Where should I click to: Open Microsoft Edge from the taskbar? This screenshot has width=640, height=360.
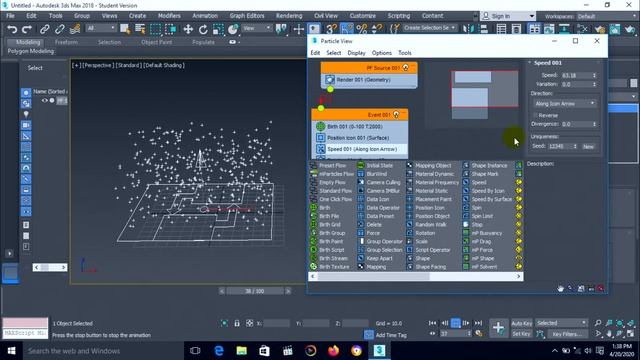tap(219, 351)
